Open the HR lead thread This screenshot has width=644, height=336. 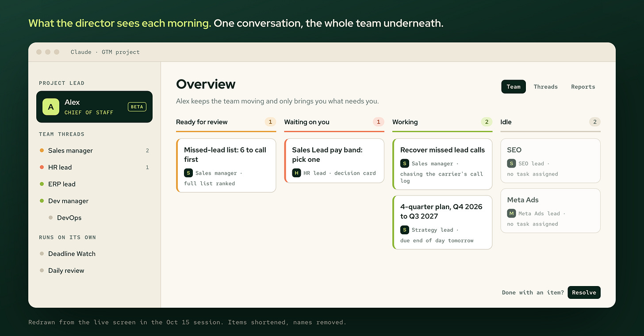94,167
